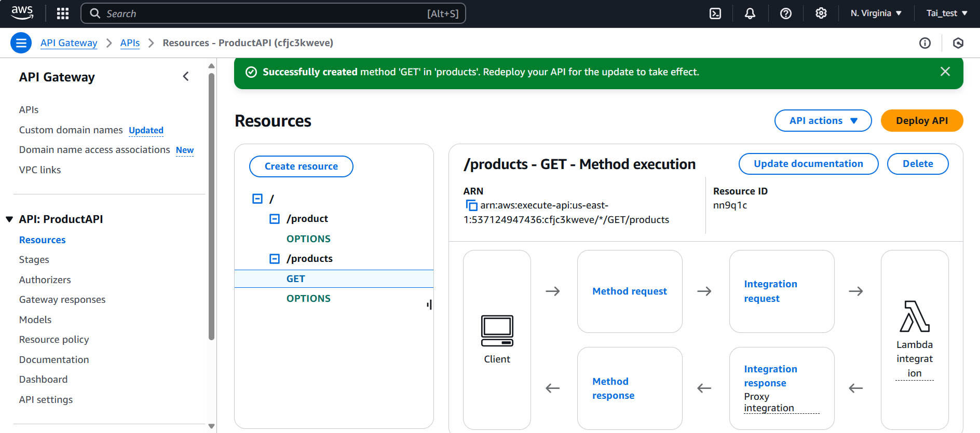This screenshot has height=433, width=980.
Task: Open the Method response card
Action: coord(630,388)
